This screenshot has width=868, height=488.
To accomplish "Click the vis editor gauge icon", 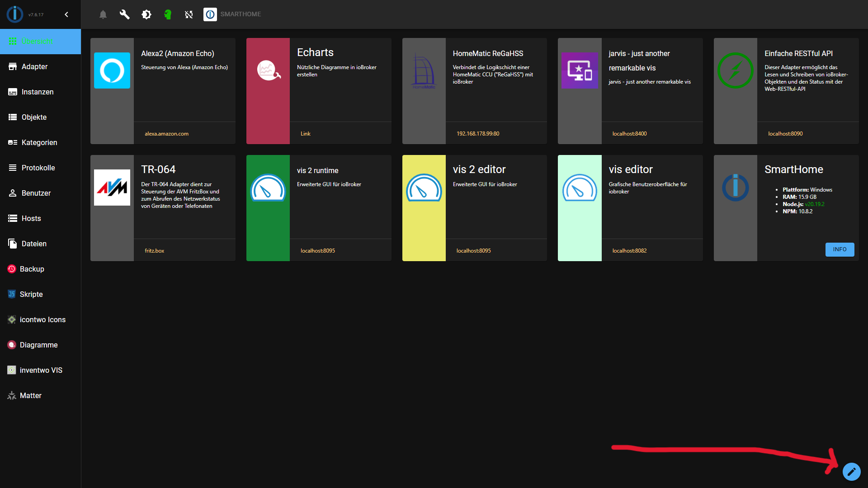I will pyautogui.click(x=580, y=188).
